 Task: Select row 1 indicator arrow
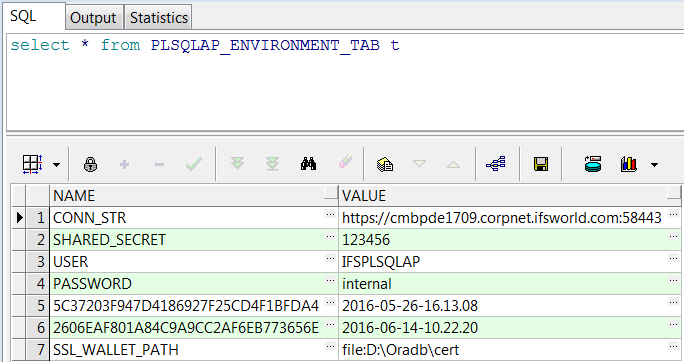19,217
